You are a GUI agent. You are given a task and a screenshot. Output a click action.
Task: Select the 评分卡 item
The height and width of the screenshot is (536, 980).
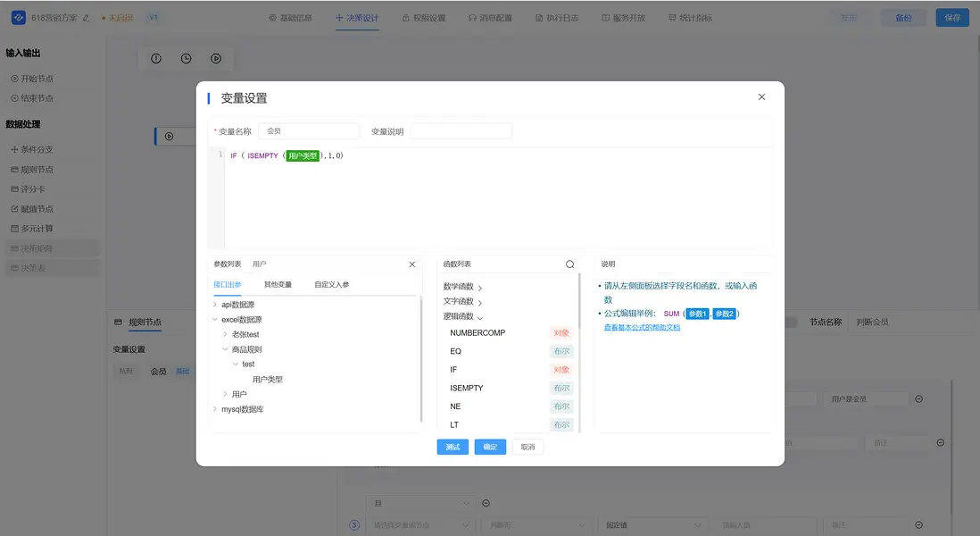pyautogui.click(x=29, y=188)
